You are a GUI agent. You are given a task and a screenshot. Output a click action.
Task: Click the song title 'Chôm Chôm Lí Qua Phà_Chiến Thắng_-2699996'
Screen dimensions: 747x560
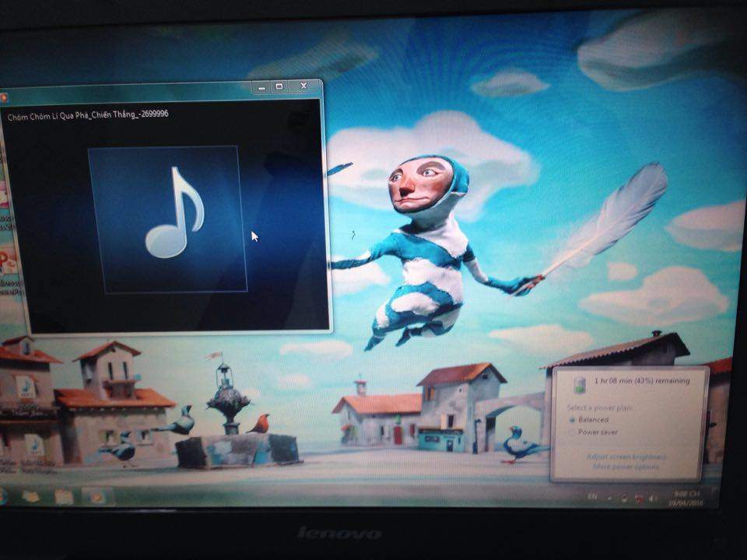pyautogui.click(x=88, y=115)
